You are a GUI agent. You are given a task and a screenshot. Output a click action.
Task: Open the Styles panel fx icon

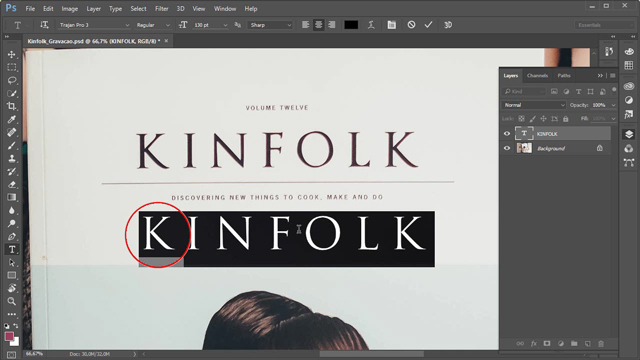pyautogui.click(x=629, y=115)
